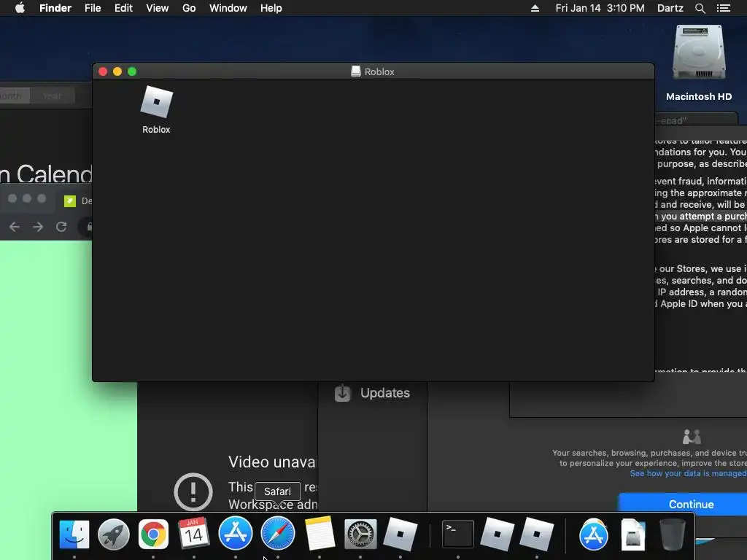The image size is (747, 560).
Task: Open App Store icon next to Calendar in Dock
Action: point(236,534)
